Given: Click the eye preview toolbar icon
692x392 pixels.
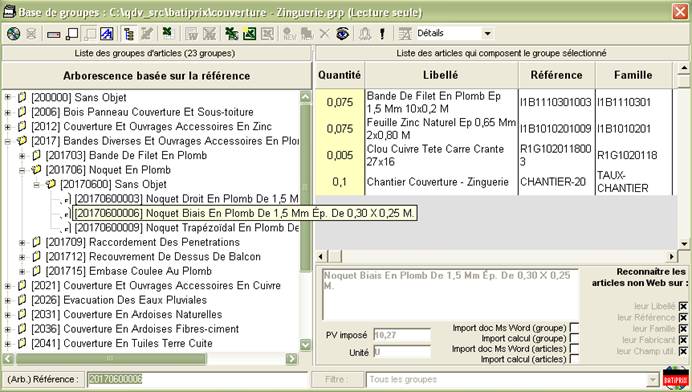Looking at the screenshot, I should point(342,34).
